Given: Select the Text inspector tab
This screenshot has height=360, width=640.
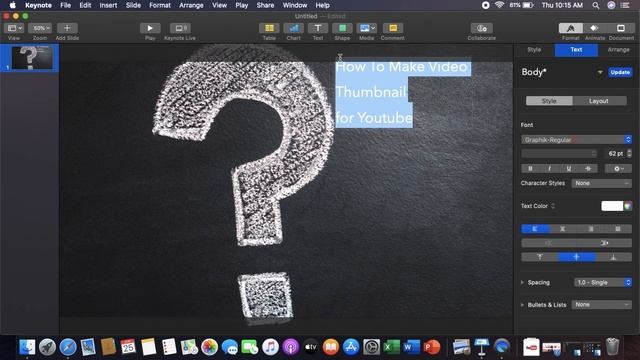Looking at the screenshot, I should point(576,50).
